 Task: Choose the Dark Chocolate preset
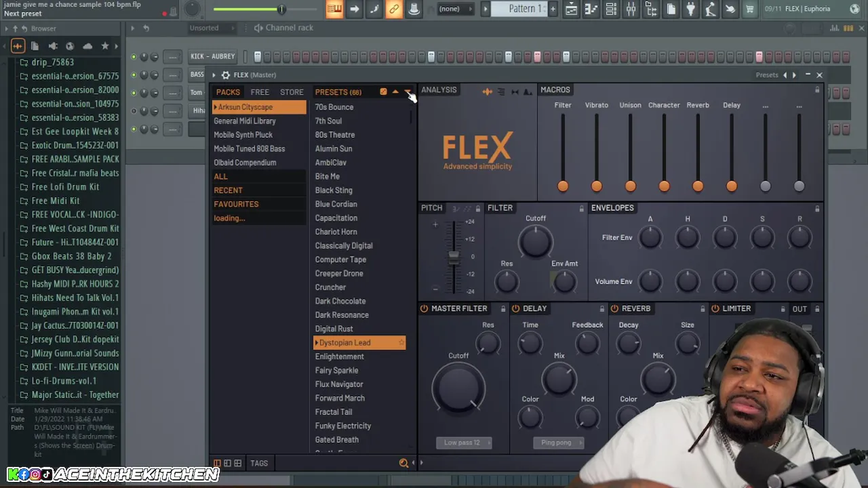340,301
